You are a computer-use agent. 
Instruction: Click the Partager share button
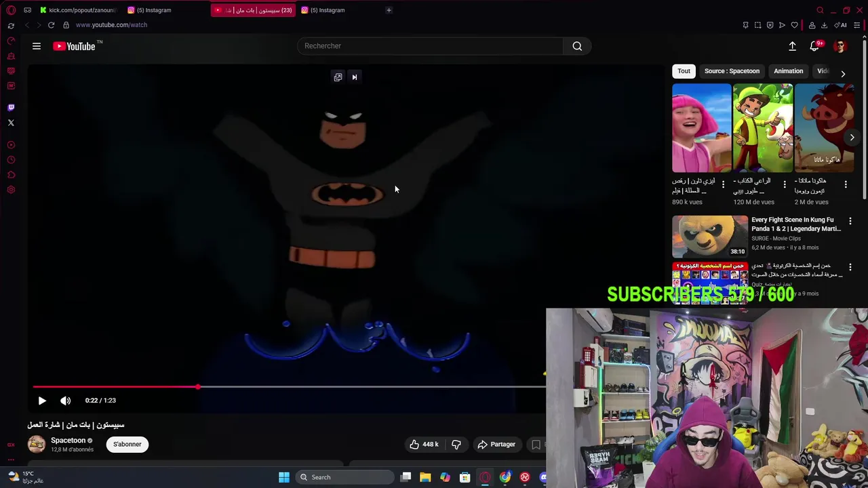(496, 444)
